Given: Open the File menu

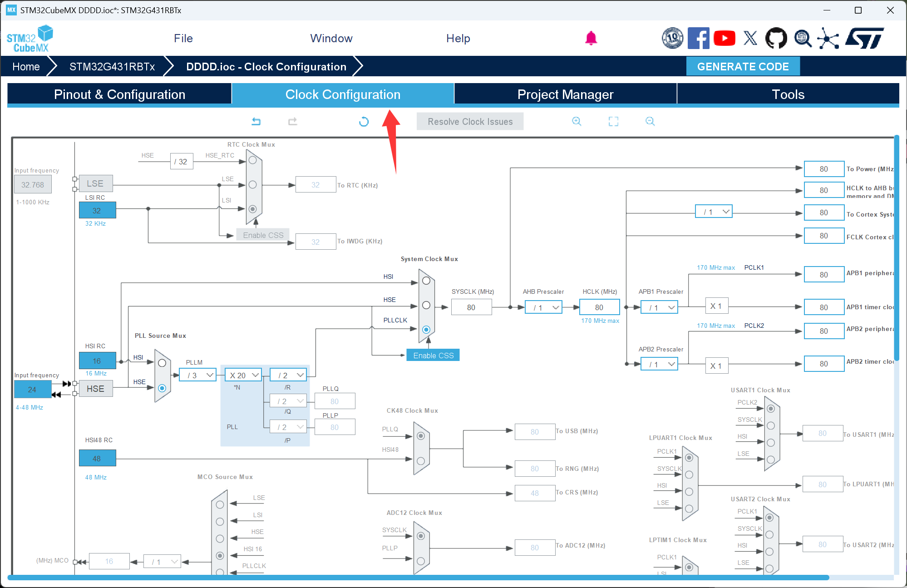Looking at the screenshot, I should click(x=183, y=38).
